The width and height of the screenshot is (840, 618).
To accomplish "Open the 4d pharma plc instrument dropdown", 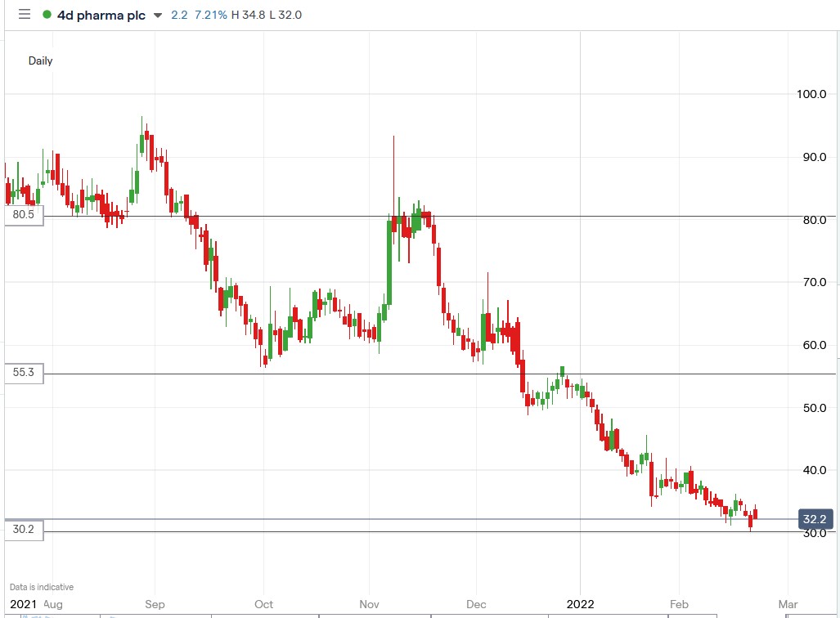I will 100,14.
